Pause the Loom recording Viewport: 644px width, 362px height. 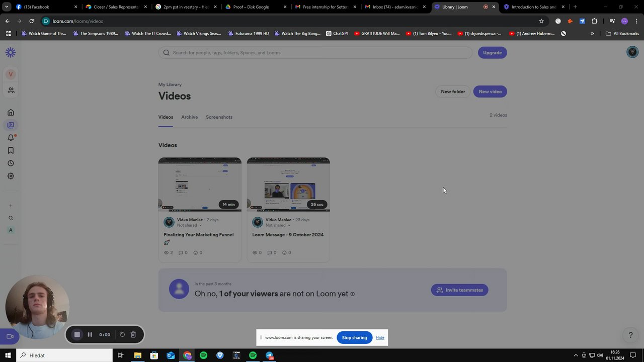point(90,334)
